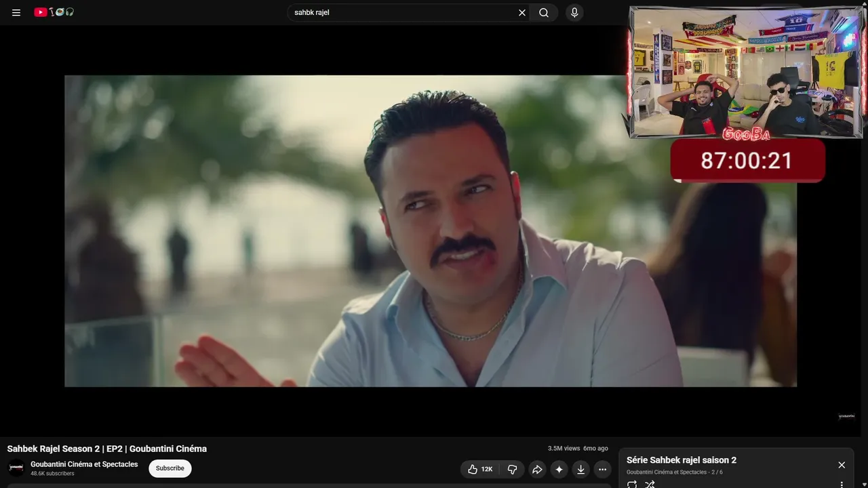Click the magnifier search button
The width and height of the screenshot is (868, 488).
pos(544,12)
